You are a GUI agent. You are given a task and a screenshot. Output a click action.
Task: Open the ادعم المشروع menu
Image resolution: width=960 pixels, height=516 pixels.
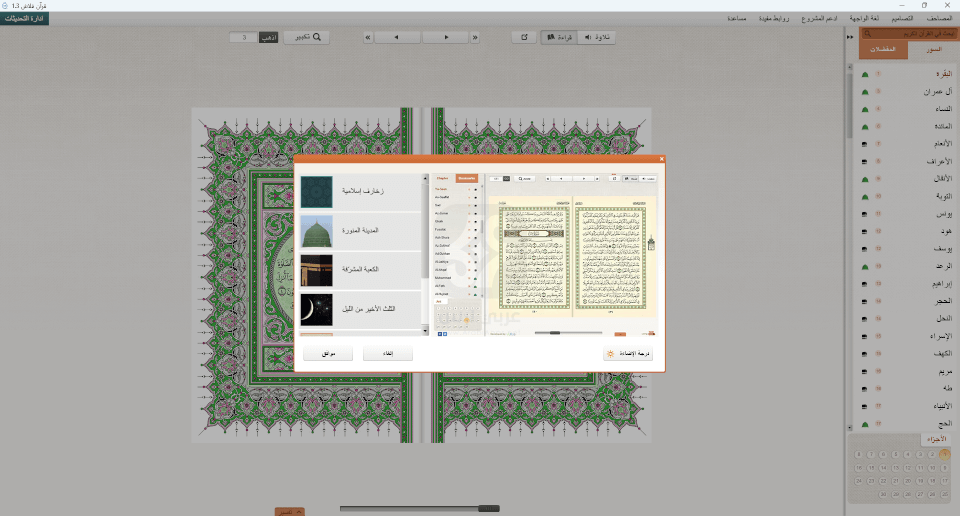(x=819, y=18)
